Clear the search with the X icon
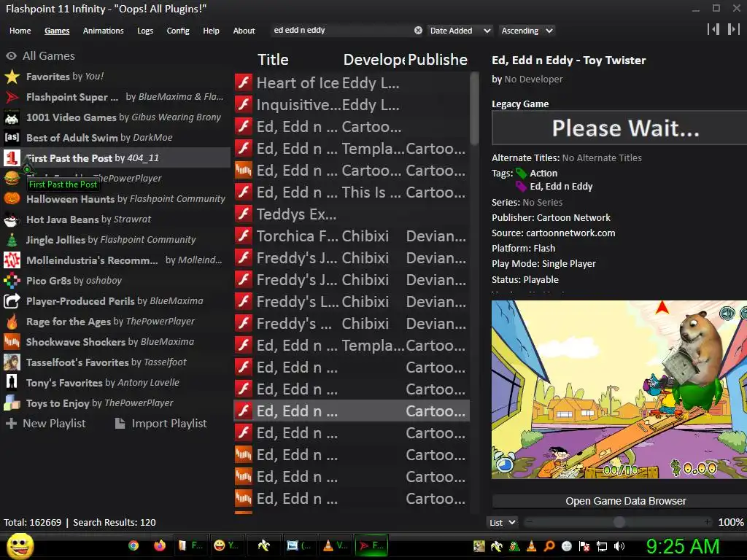 click(x=418, y=31)
